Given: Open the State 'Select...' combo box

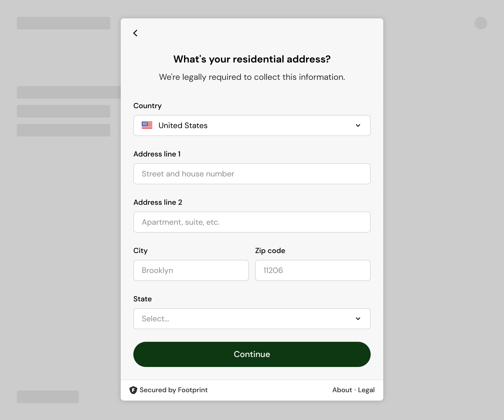Looking at the screenshot, I should (x=247, y=319).
